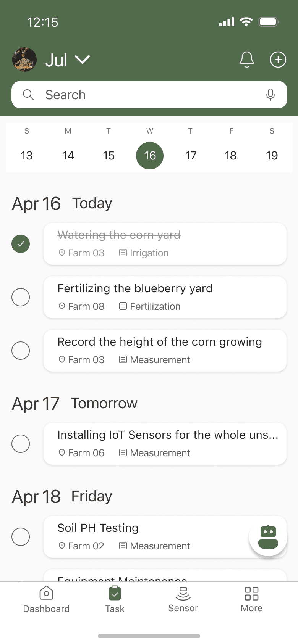Tap the add task plus icon
The image size is (298, 644).
click(278, 60)
